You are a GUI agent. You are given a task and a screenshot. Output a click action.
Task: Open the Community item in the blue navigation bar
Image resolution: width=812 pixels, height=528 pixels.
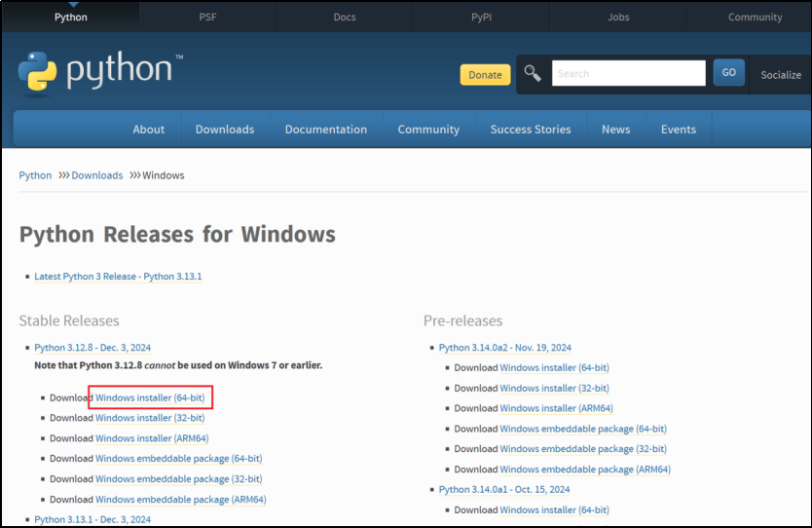pos(428,129)
